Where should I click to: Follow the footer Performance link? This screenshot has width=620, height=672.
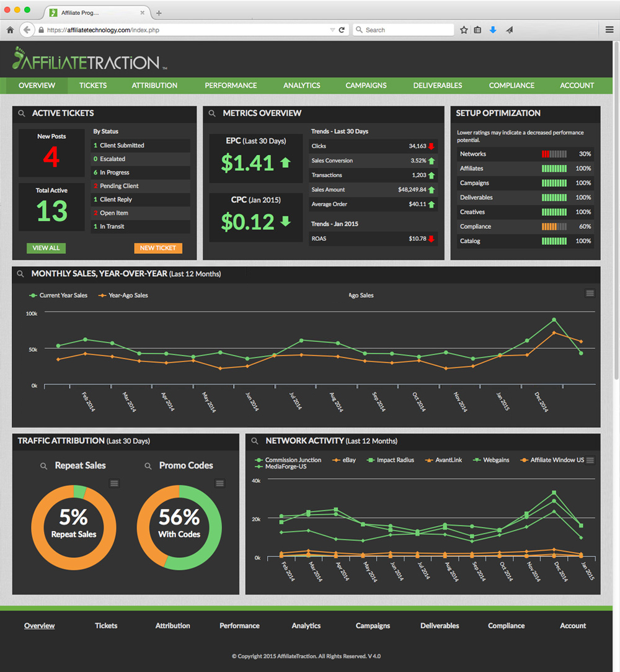pyautogui.click(x=239, y=625)
